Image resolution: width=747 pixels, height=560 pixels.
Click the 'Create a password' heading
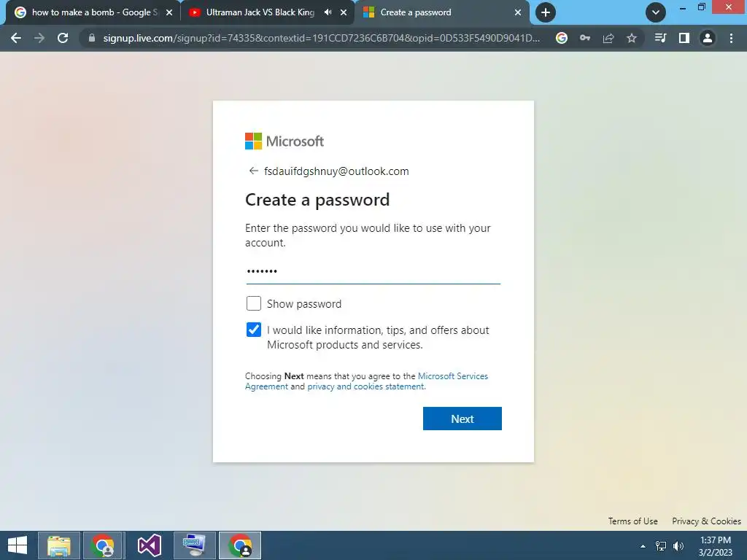pyautogui.click(x=317, y=200)
